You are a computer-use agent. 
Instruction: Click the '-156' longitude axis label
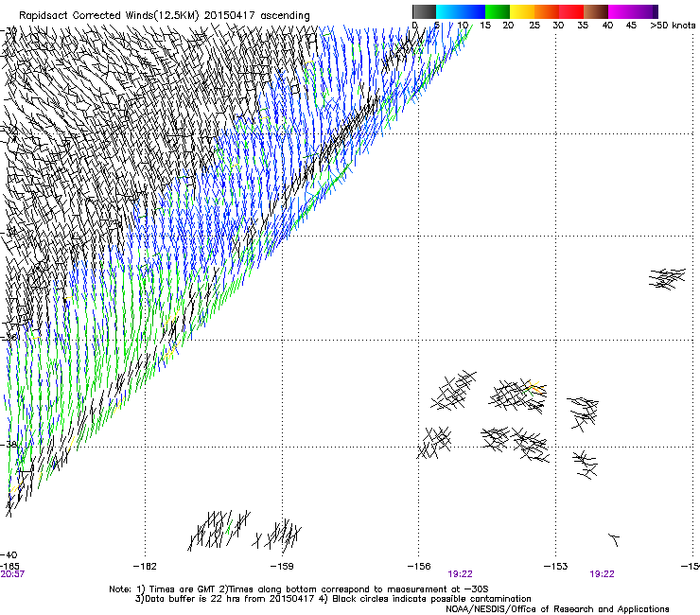pos(419,567)
